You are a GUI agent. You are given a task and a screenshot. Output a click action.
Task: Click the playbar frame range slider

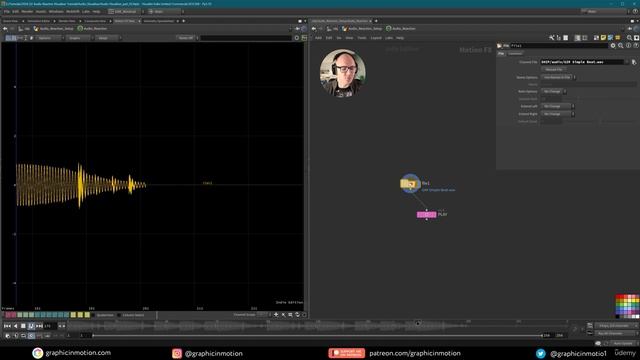(x=317, y=336)
